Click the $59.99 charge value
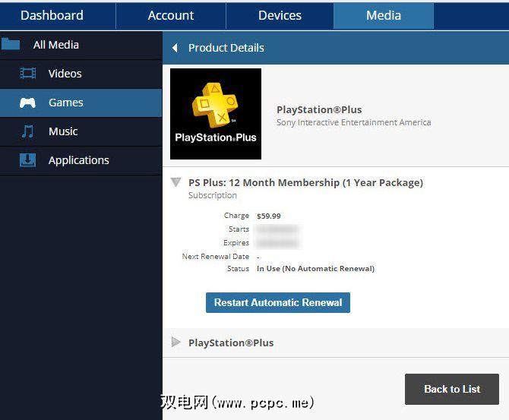 pos(268,216)
